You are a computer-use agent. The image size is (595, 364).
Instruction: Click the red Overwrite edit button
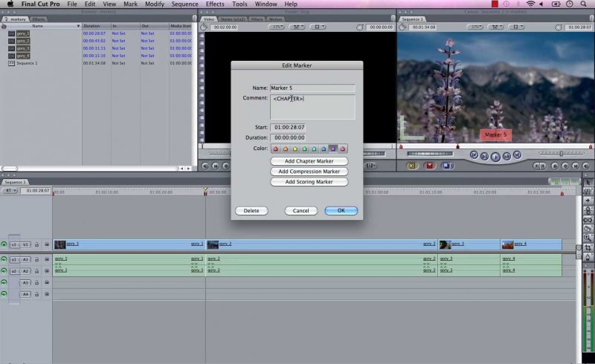pos(429,166)
